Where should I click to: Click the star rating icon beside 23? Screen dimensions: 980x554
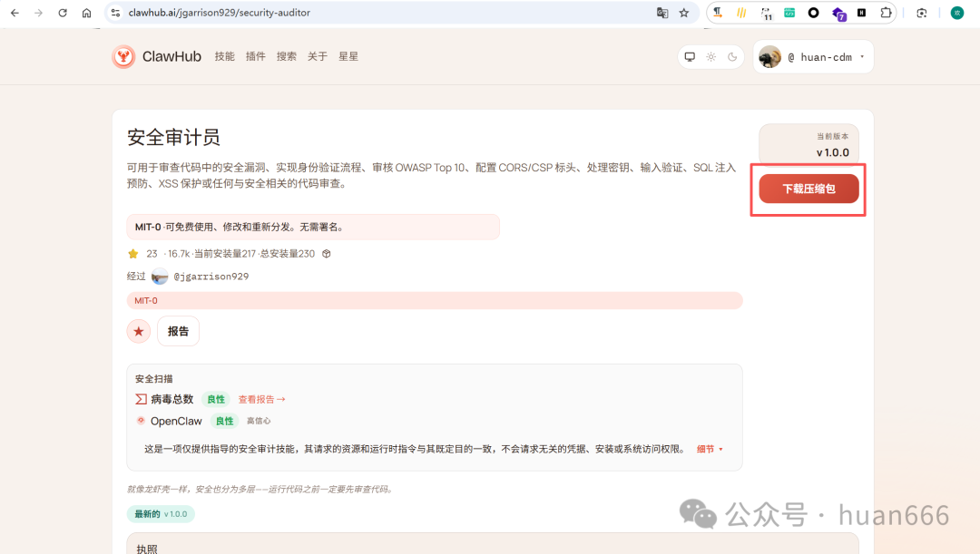click(133, 254)
